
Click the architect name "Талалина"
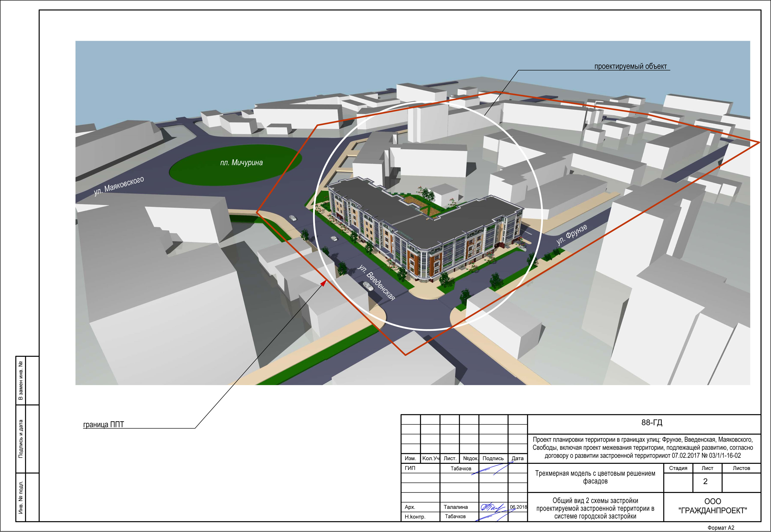(455, 507)
